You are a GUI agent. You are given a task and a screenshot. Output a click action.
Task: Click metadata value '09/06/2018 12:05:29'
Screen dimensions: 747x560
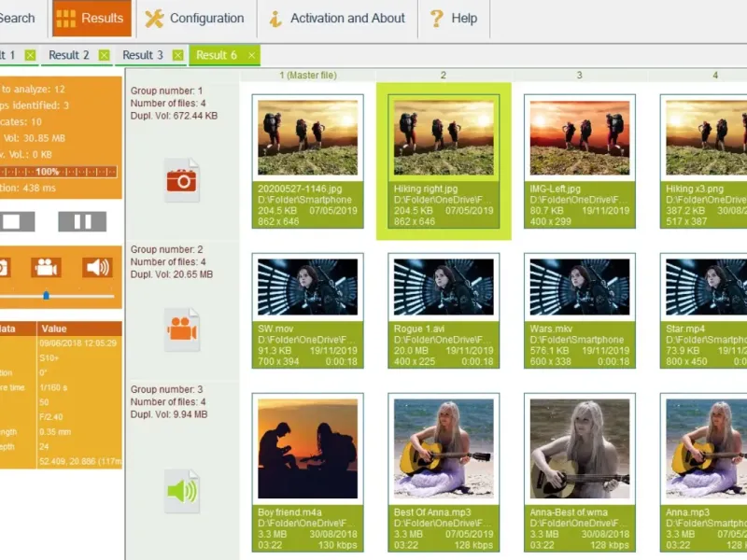pyautogui.click(x=78, y=343)
